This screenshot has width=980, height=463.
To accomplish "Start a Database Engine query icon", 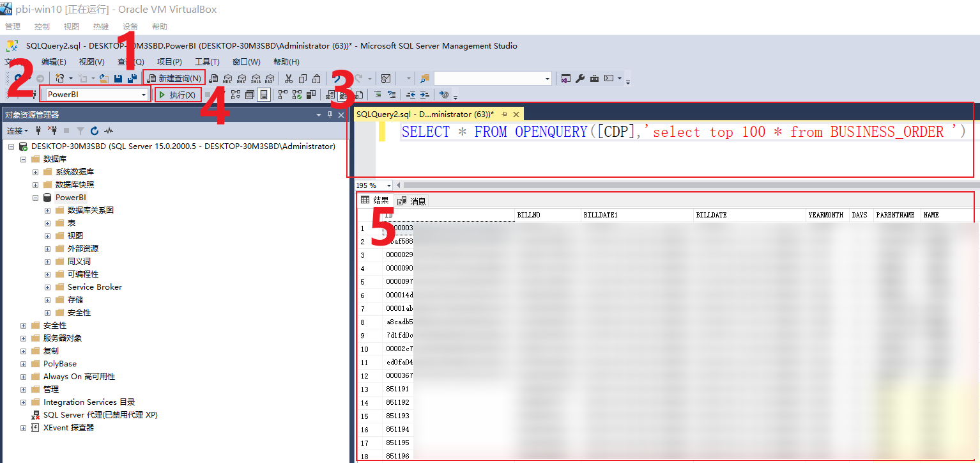I will [214, 79].
